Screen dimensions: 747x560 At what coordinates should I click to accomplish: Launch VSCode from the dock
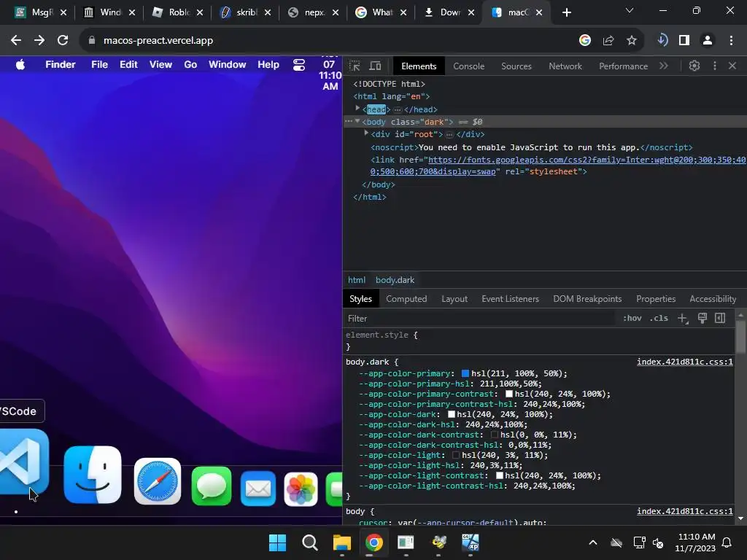pyautogui.click(x=24, y=462)
